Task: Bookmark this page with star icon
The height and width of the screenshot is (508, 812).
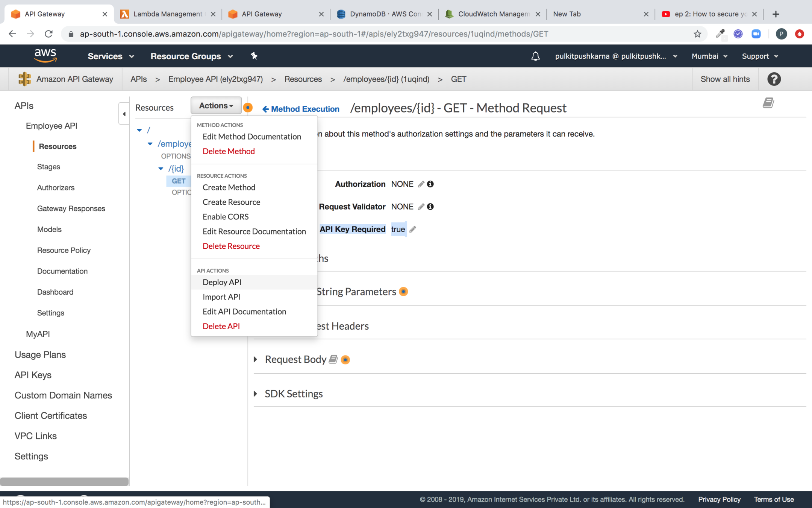Action: [x=697, y=34]
